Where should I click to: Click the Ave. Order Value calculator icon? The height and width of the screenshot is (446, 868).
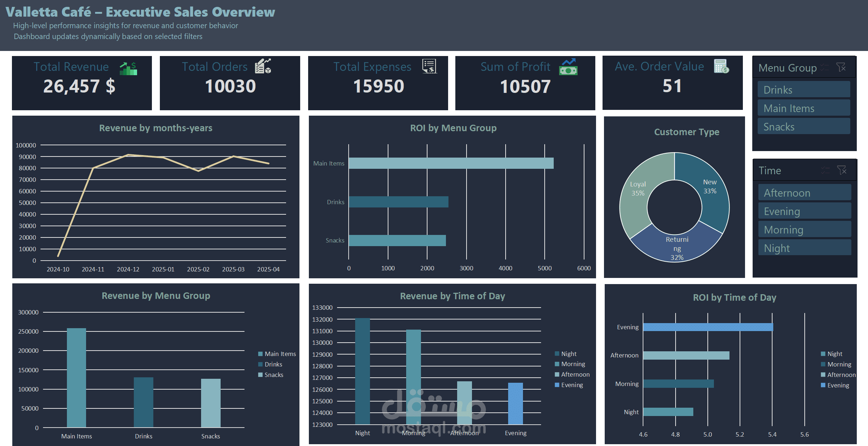pos(721,66)
